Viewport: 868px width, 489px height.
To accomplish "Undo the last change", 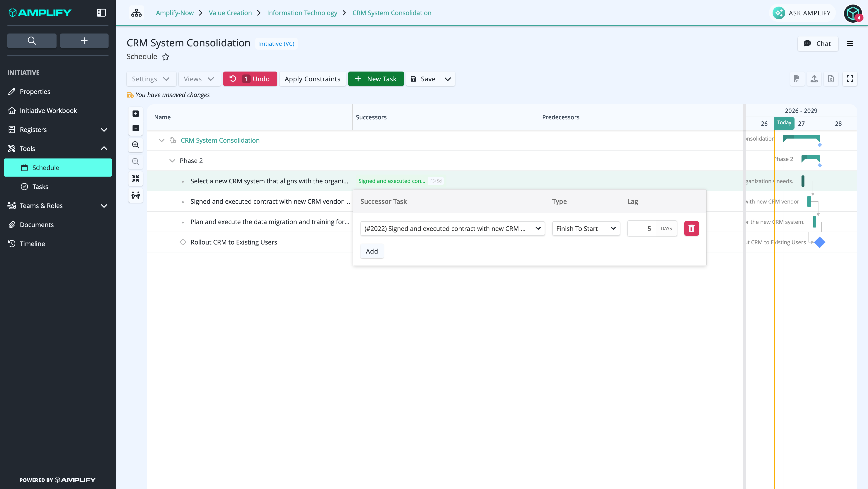I will (250, 79).
